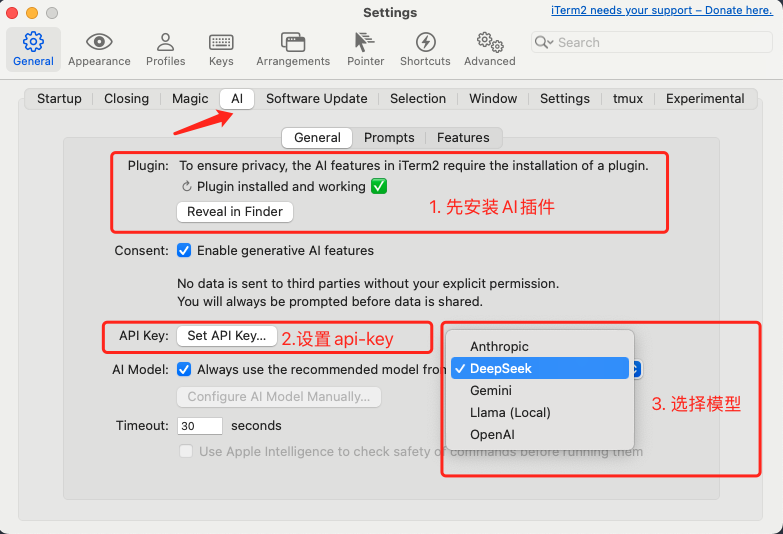Screen dimensions: 783x534
Task: Switch to the Experimental tab
Action: pyautogui.click(x=705, y=98)
